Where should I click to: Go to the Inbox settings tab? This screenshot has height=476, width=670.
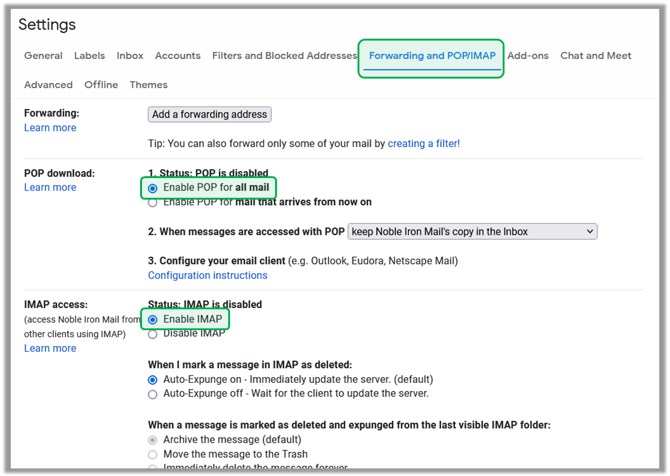(x=130, y=56)
